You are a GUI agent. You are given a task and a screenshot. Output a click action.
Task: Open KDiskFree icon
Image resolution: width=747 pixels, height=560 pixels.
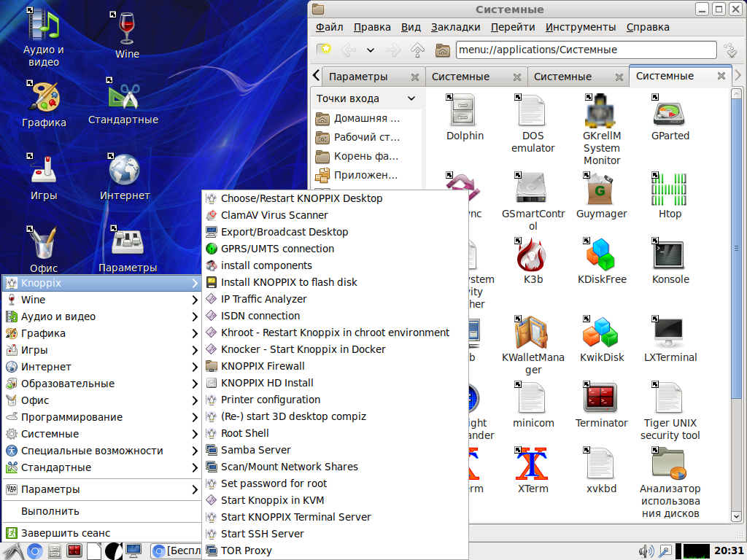[x=601, y=254]
